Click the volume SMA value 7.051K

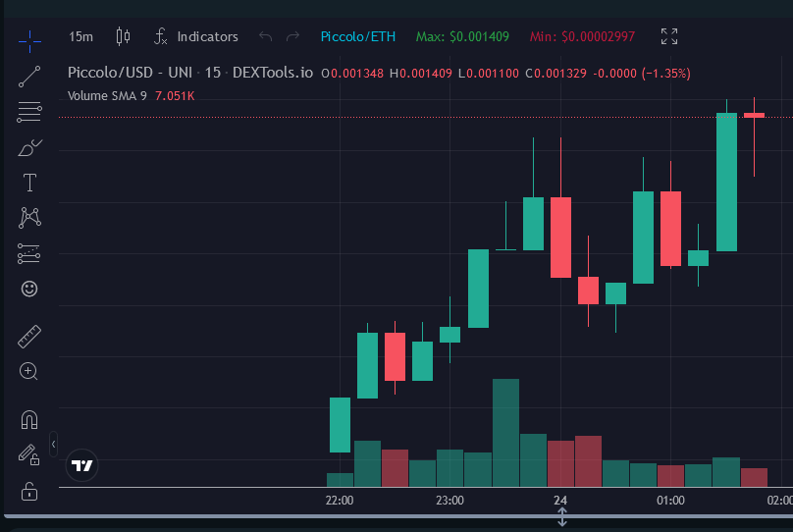tap(175, 96)
